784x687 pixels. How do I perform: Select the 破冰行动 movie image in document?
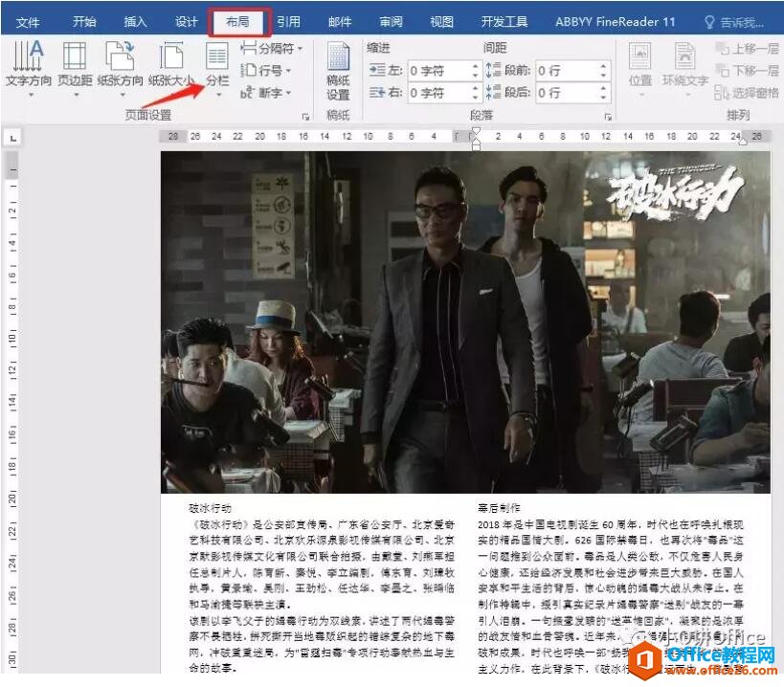(x=465, y=322)
